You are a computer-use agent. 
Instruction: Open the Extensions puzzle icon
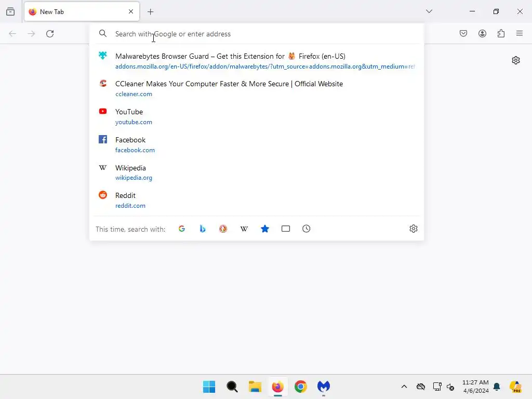tap(501, 33)
